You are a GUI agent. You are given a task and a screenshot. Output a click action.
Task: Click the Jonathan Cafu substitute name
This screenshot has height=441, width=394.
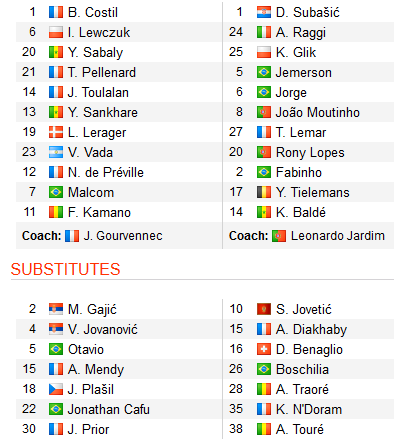[109, 409]
